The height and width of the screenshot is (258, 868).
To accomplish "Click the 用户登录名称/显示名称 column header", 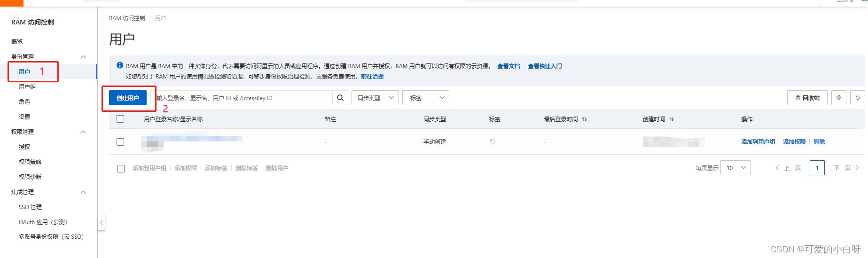I will coord(173,119).
